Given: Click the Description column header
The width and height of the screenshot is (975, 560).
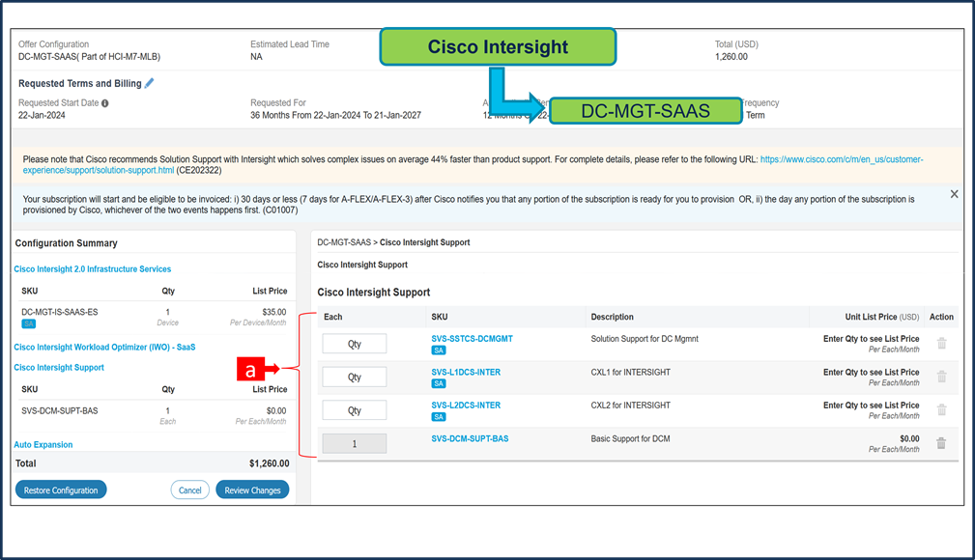Looking at the screenshot, I should 612,317.
